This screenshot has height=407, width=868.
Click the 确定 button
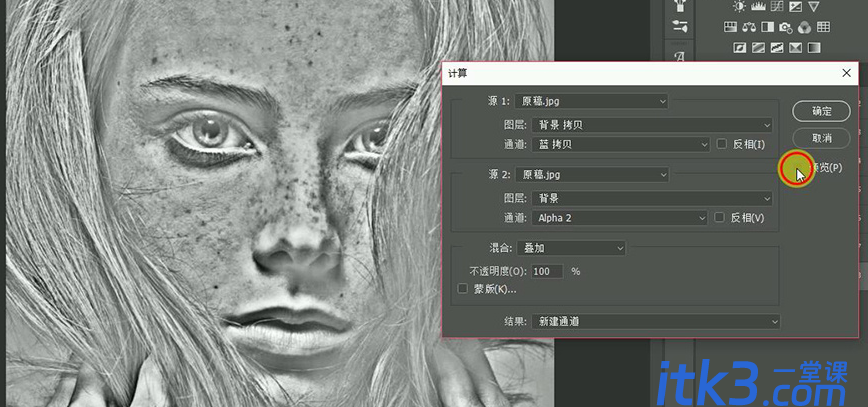tap(822, 111)
